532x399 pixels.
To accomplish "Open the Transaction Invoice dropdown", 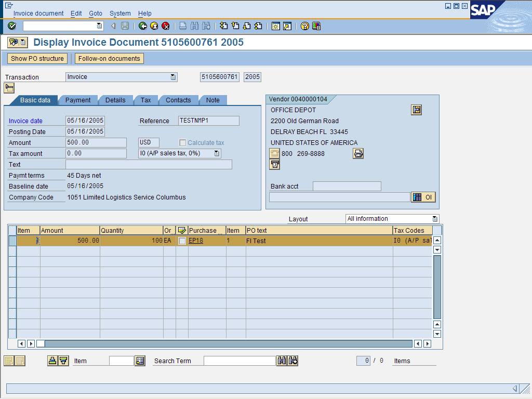I will 173,77.
